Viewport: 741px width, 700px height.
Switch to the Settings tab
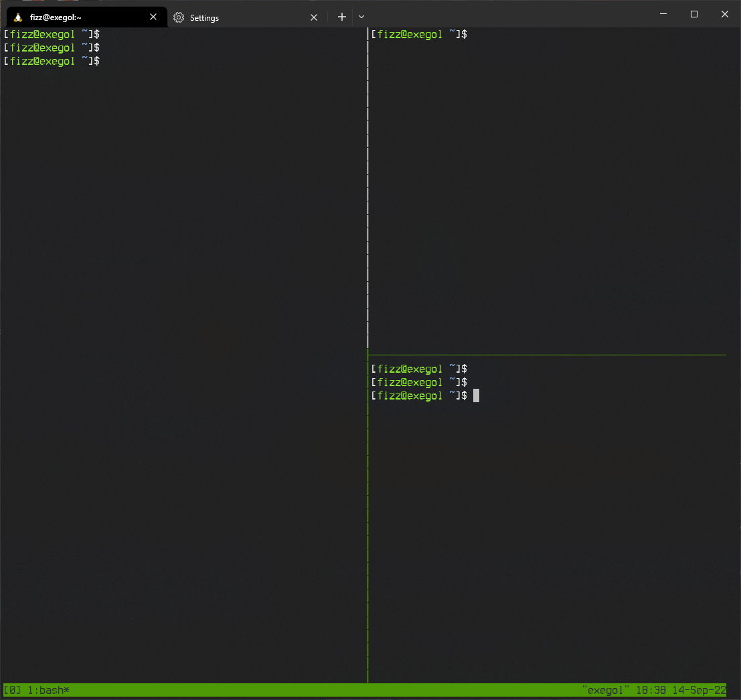point(204,17)
